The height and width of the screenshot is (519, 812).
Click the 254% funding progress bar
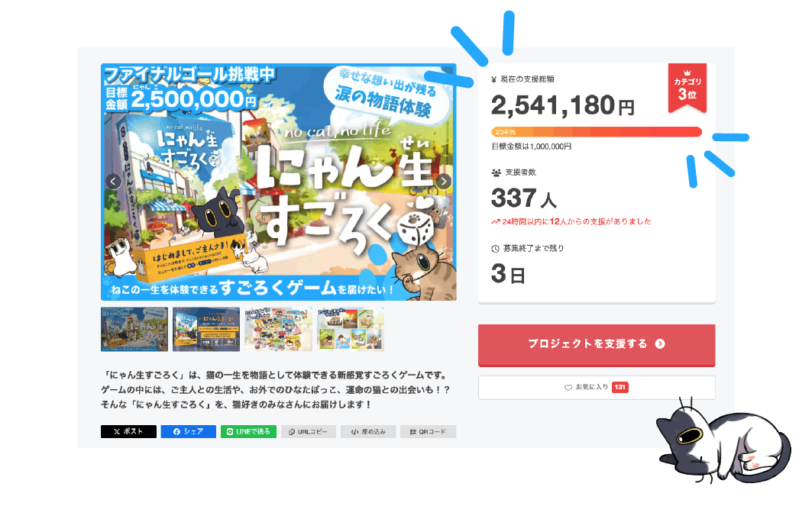(x=597, y=132)
